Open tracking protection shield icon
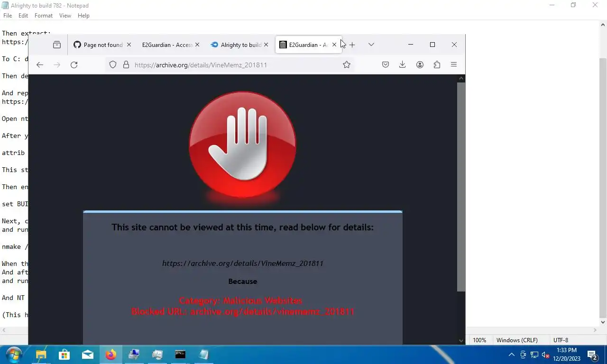The width and height of the screenshot is (607, 364). click(x=113, y=65)
